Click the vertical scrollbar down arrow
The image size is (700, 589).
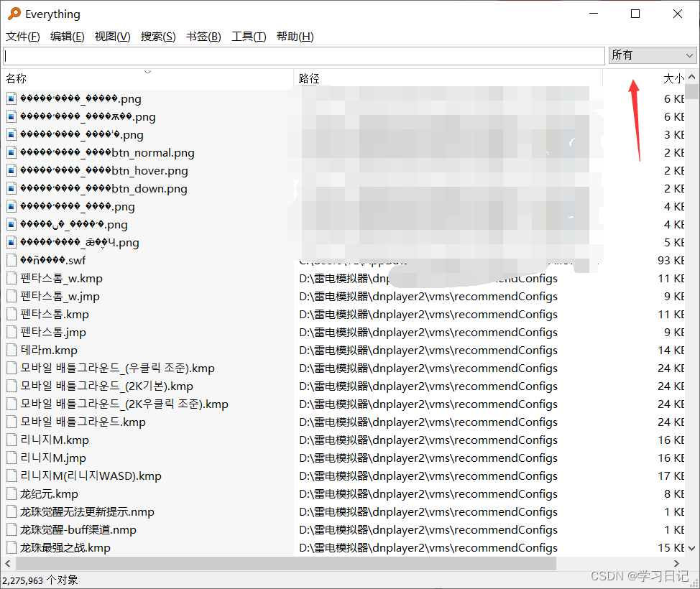(692, 548)
